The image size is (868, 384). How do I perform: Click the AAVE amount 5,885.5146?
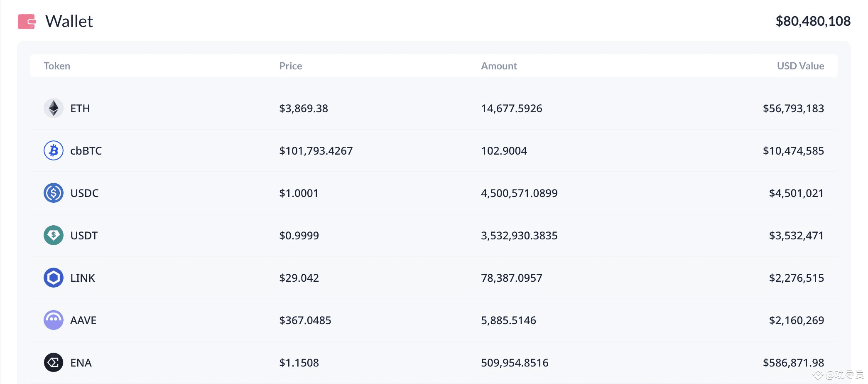508,320
